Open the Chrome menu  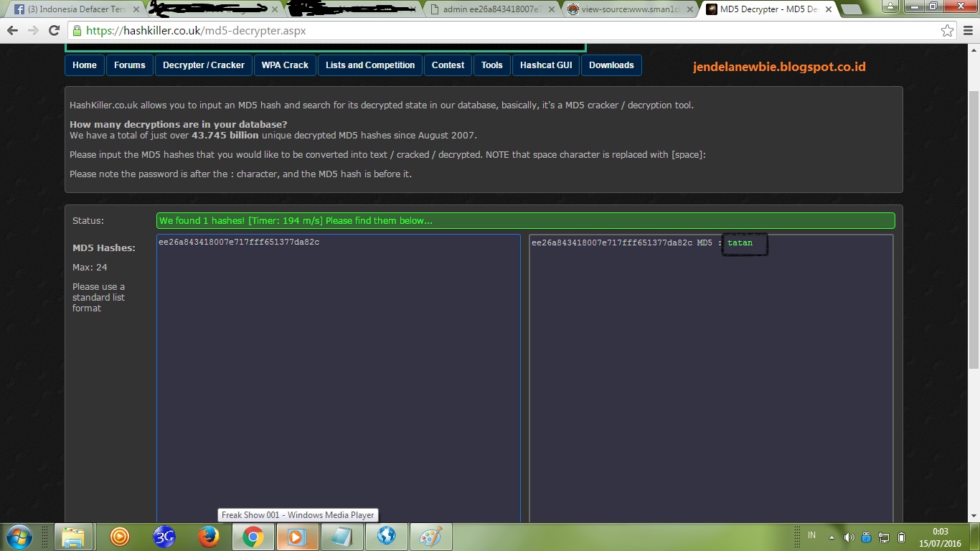click(967, 31)
